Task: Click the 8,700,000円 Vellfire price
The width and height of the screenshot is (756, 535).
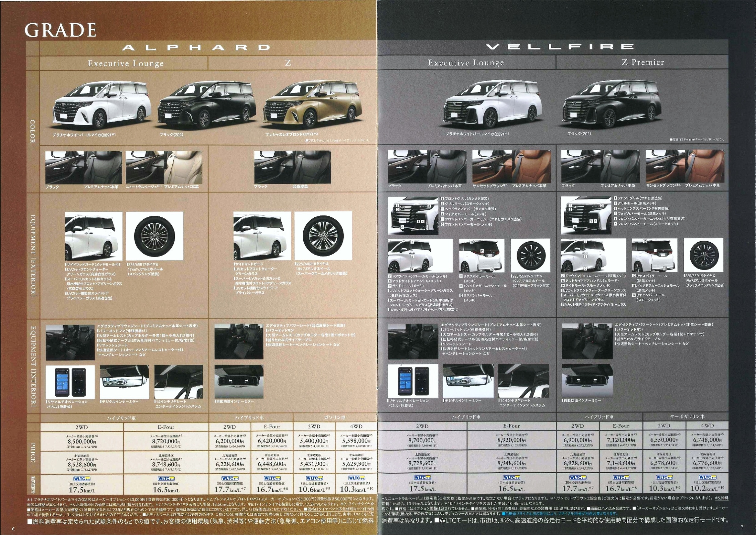Action: tap(422, 441)
